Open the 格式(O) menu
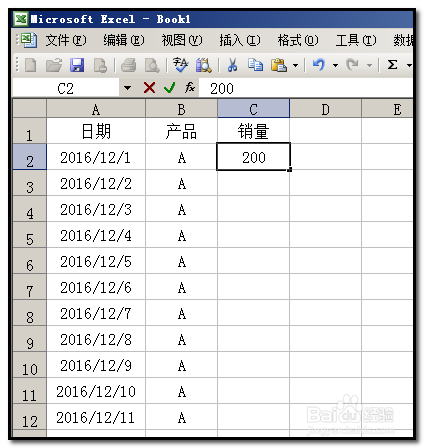 click(x=298, y=40)
